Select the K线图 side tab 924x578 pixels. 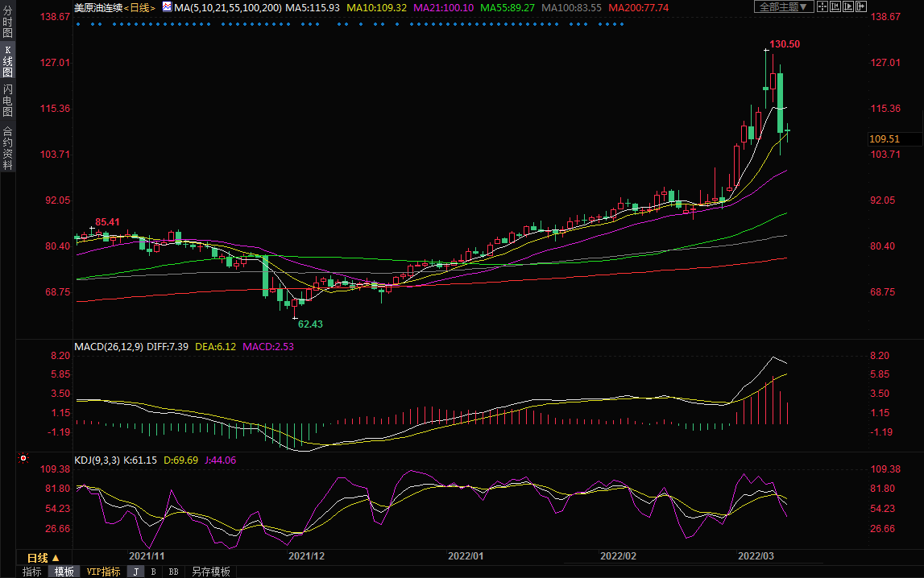click(x=7, y=61)
